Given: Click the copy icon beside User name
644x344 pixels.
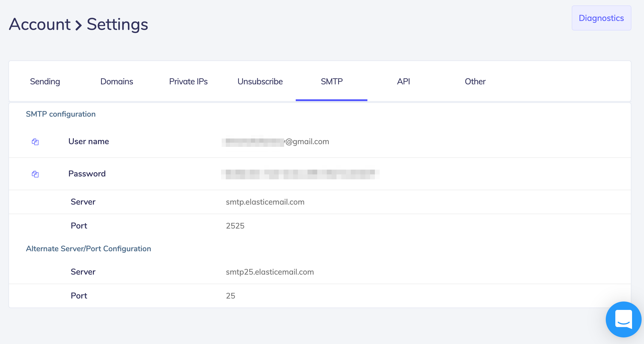Looking at the screenshot, I should (x=35, y=142).
